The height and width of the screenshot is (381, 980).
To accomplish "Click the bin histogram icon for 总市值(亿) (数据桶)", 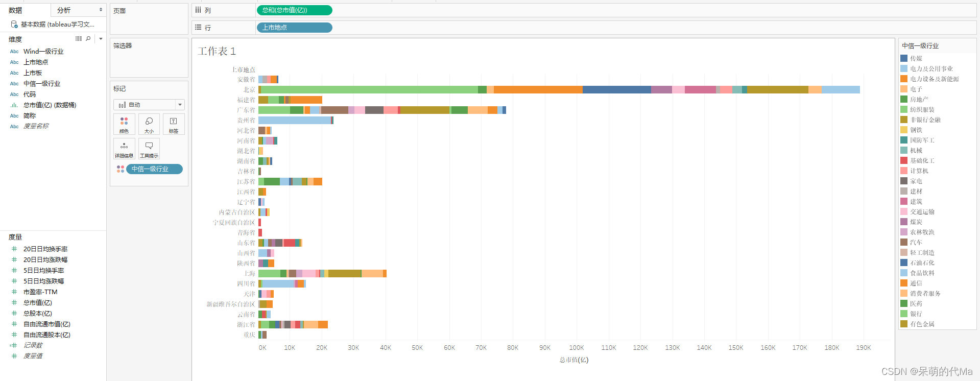I will click(x=14, y=105).
